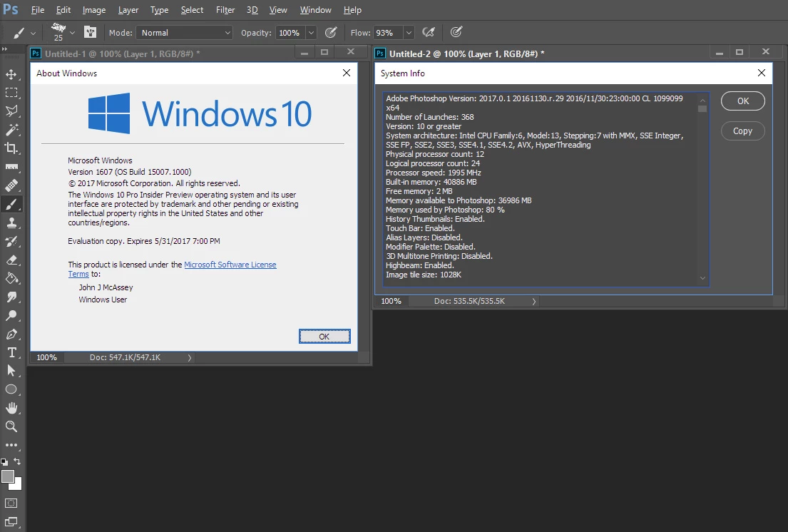788x532 pixels.
Task: Select the Clone Stamp tool
Action: click(x=11, y=222)
